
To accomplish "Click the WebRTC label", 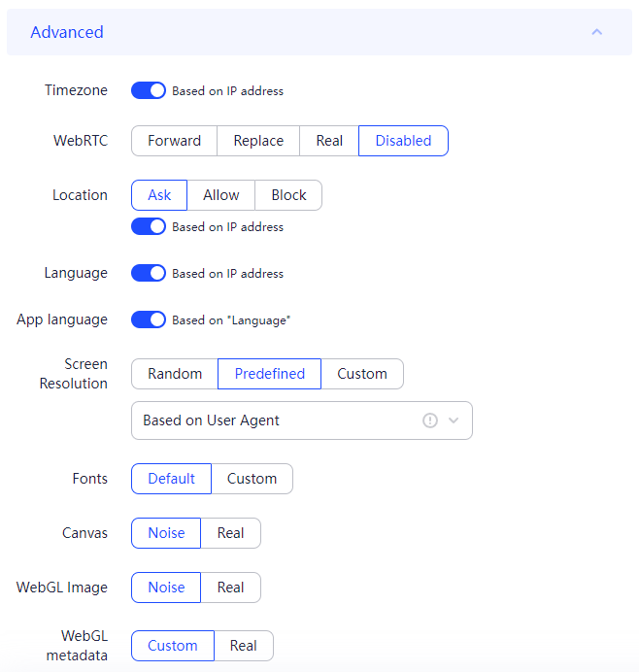I will coord(81,141).
